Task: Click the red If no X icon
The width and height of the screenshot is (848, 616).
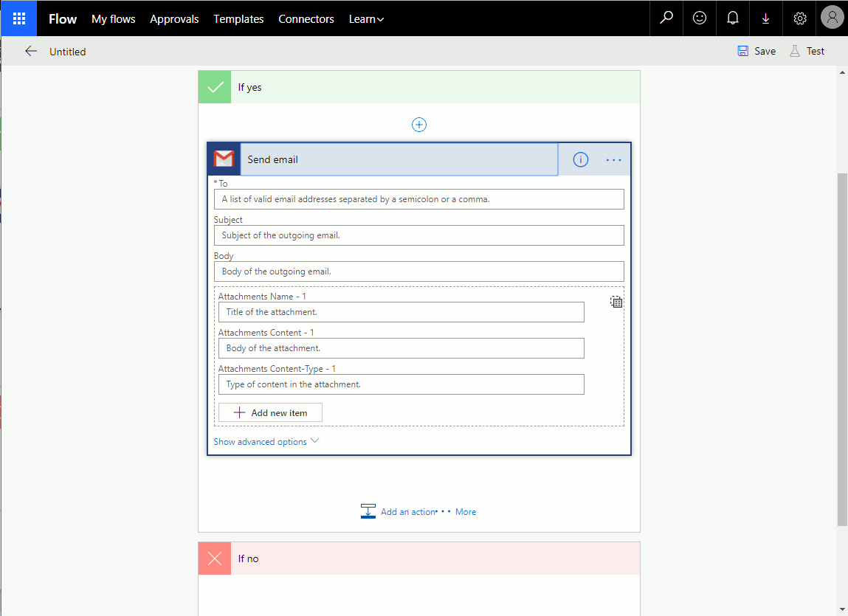Action: click(215, 558)
